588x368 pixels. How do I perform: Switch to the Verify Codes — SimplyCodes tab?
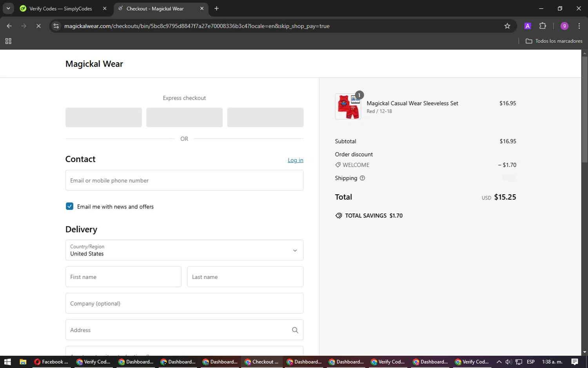click(61, 9)
